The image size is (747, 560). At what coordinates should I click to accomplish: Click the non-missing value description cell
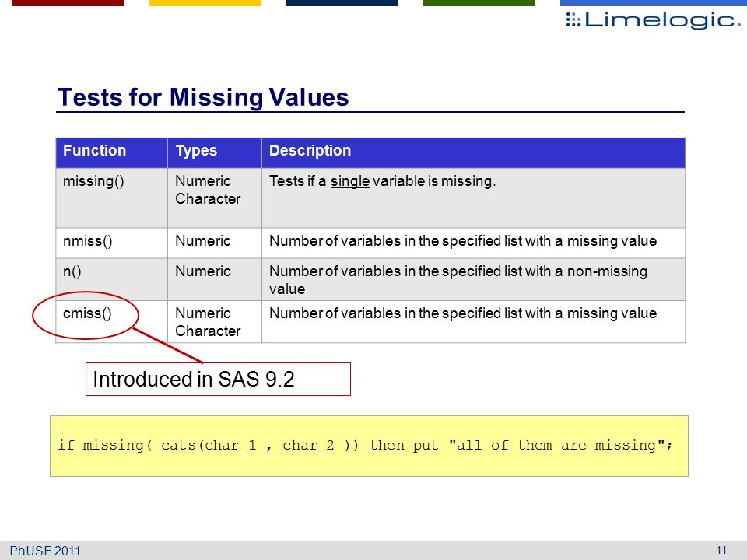click(474, 279)
